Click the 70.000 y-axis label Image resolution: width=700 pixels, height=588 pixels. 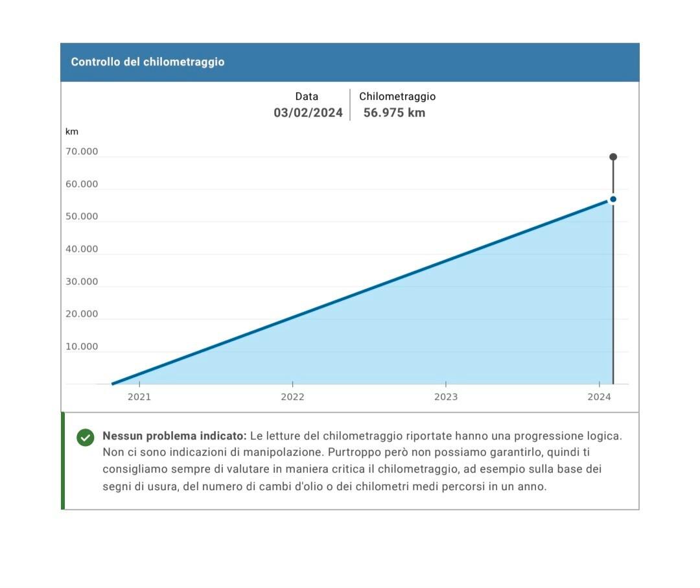[82, 152]
